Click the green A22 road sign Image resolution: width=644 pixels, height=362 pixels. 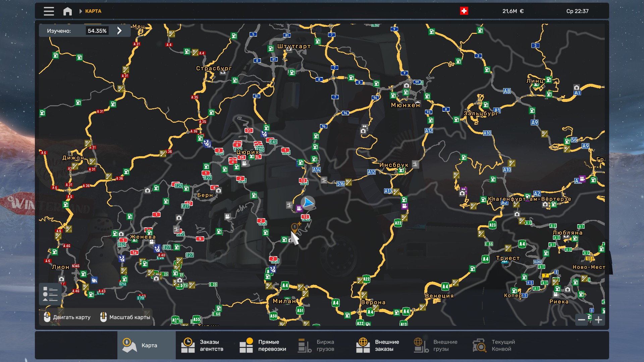398,223
